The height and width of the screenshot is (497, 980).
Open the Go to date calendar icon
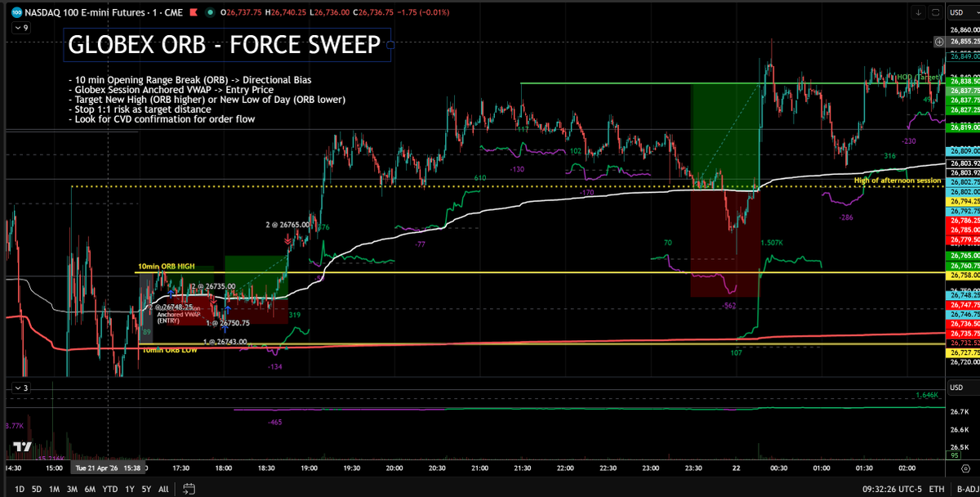[189, 489]
